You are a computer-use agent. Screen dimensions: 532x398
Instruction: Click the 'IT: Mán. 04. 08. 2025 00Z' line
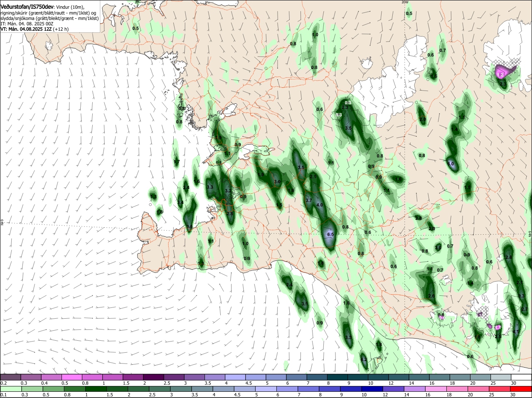click(x=27, y=24)
